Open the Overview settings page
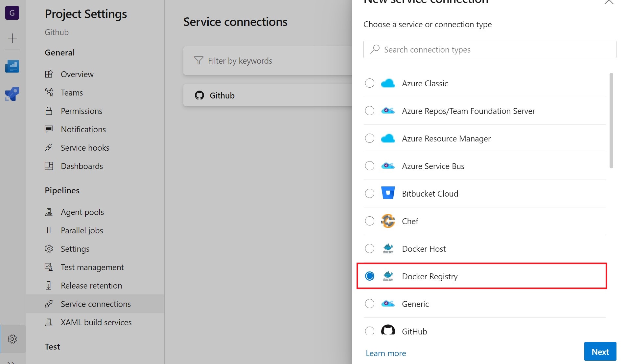Viewport: 627px width, 364px height. 95,74
